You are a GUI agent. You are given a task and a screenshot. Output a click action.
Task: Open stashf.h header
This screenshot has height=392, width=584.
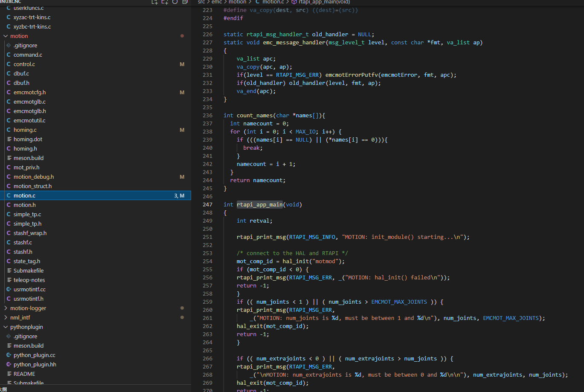click(96, 252)
